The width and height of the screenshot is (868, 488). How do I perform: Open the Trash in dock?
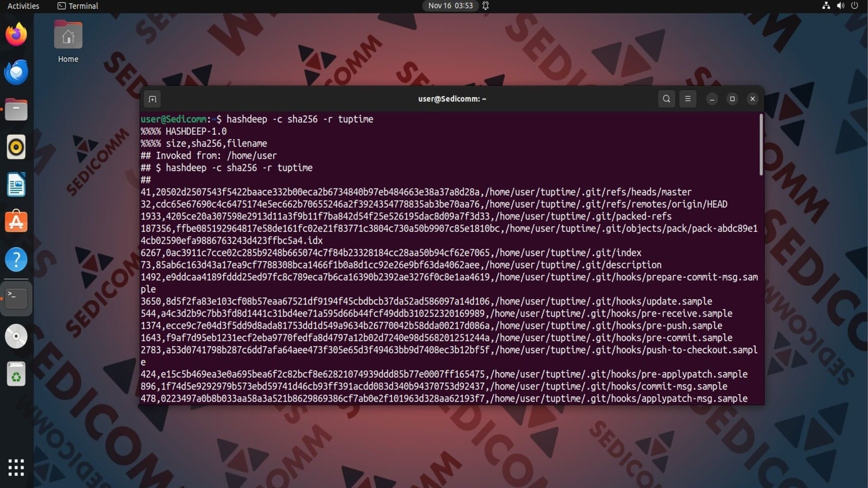(16, 374)
